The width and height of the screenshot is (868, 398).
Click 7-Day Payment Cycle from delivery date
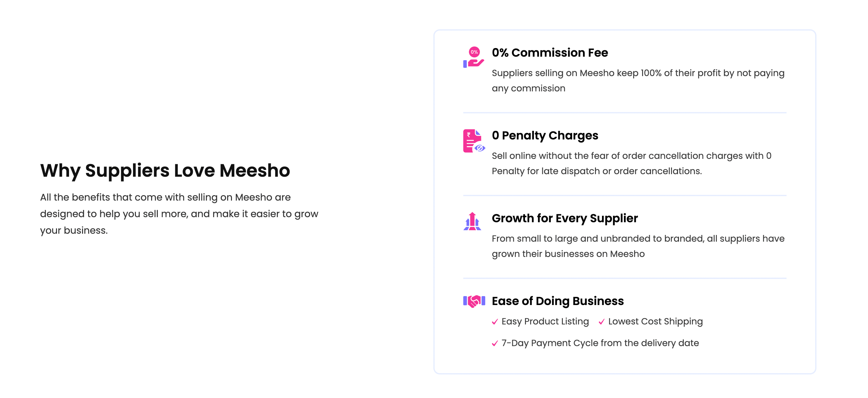[x=600, y=343]
